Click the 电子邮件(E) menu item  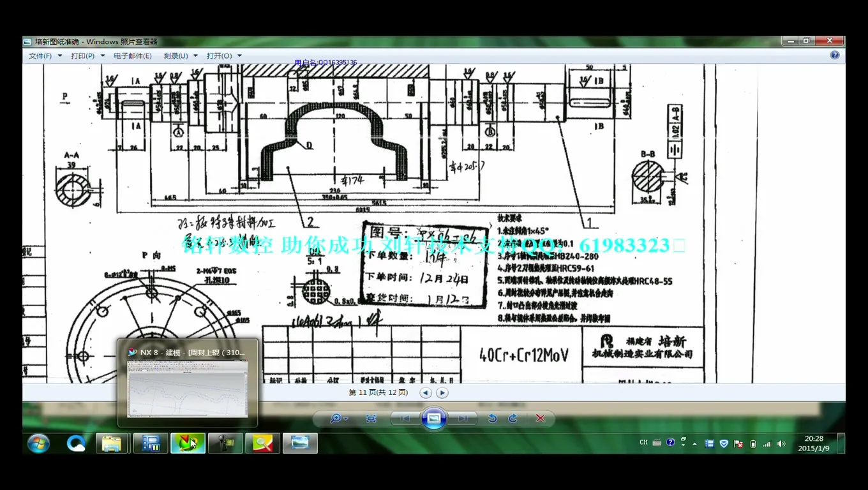click(132, 56)
